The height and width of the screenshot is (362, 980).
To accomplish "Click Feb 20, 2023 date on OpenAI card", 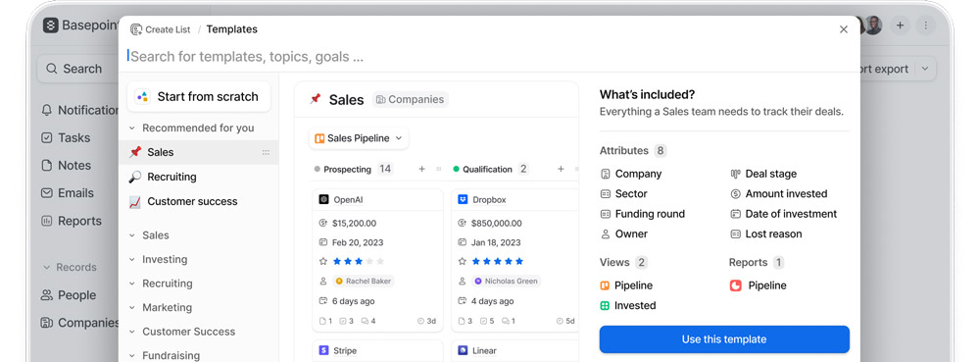I will point(358,242).
